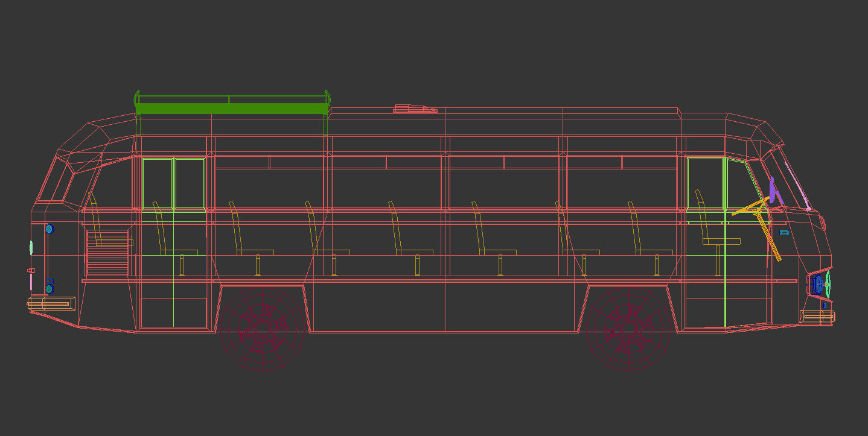Pick the upper blue rear light

pyautogui.click(x=49, y=229)
